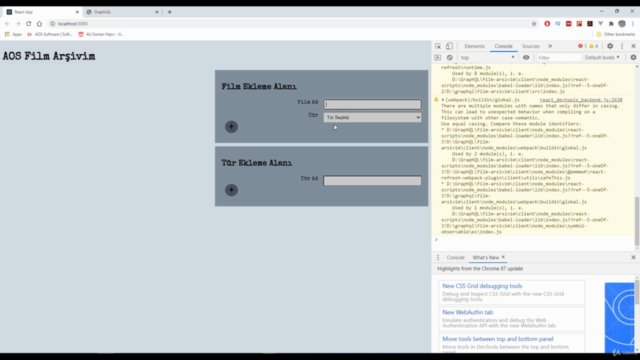Clear the console with the ban icon
The width and height of the screenshot is (640, 360).
pos(449,58)
